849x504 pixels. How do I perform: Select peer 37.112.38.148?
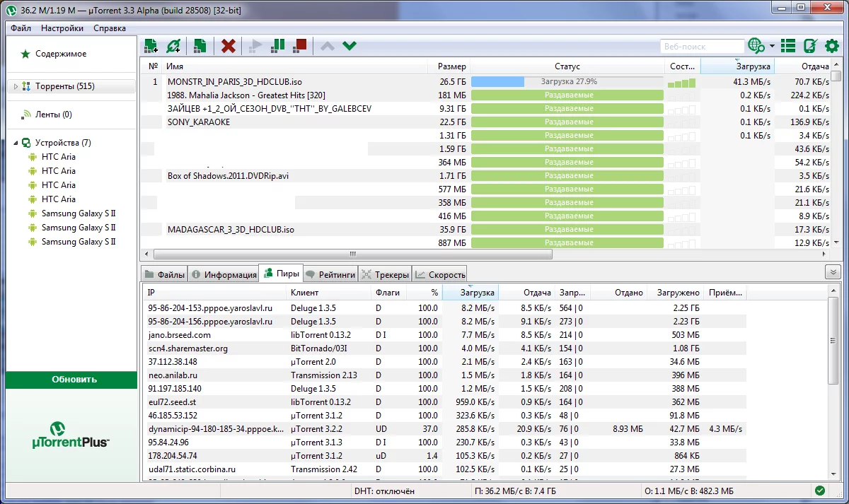click(x=172, y=362)
